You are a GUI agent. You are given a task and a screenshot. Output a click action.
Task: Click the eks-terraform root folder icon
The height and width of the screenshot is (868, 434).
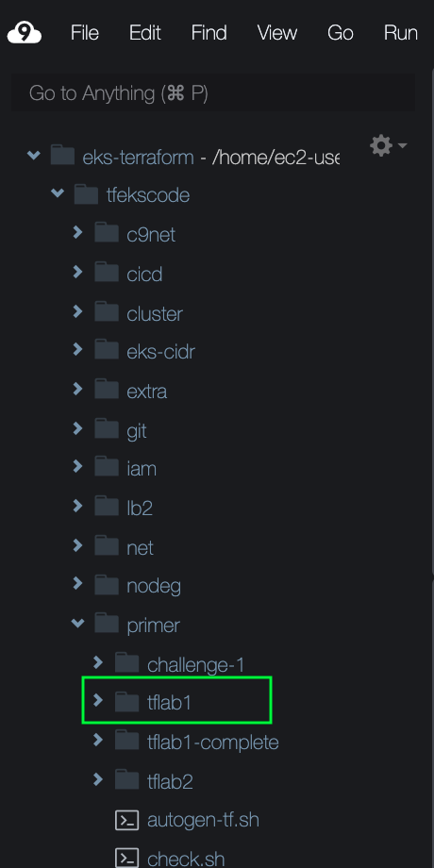tap(62, 156)
